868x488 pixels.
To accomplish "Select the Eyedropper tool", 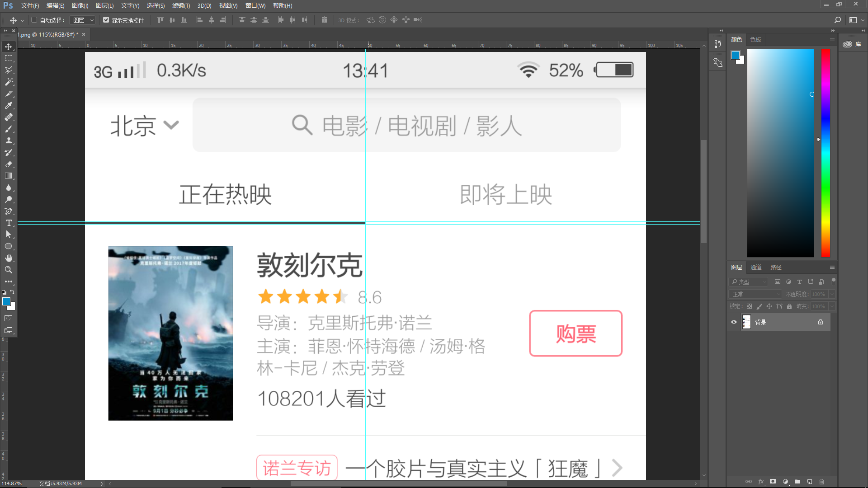I will click(9, 105).
